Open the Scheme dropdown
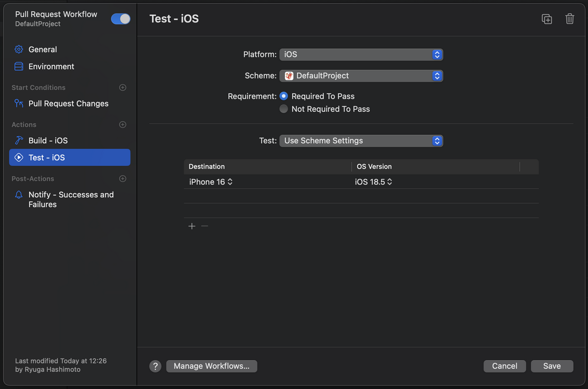 pos(361,76)
